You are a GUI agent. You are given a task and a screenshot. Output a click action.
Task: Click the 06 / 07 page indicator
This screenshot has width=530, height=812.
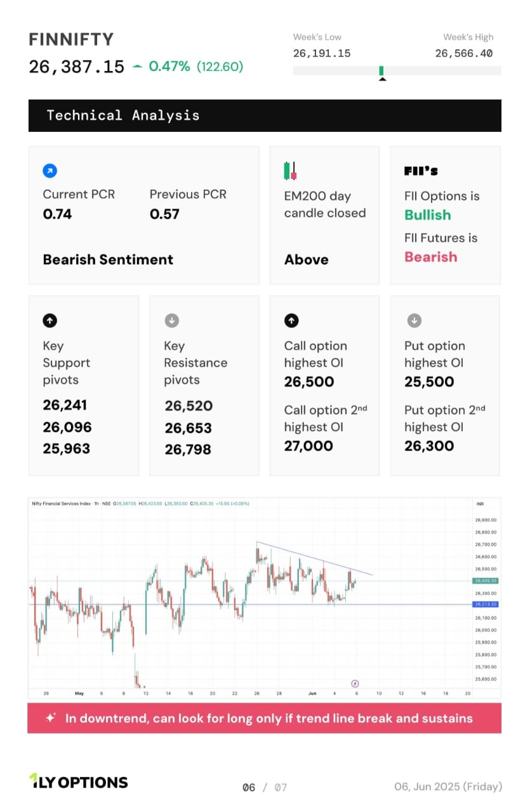265,787
